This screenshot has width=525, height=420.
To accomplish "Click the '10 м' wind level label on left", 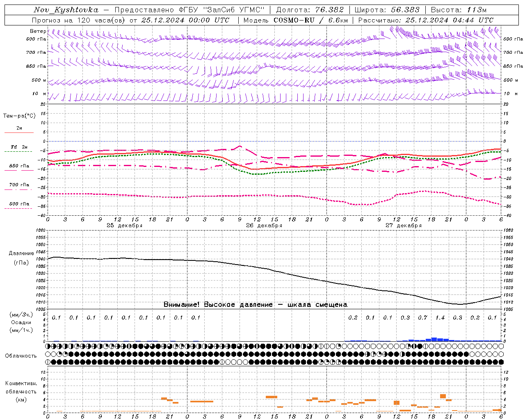I will click(39, 94).
